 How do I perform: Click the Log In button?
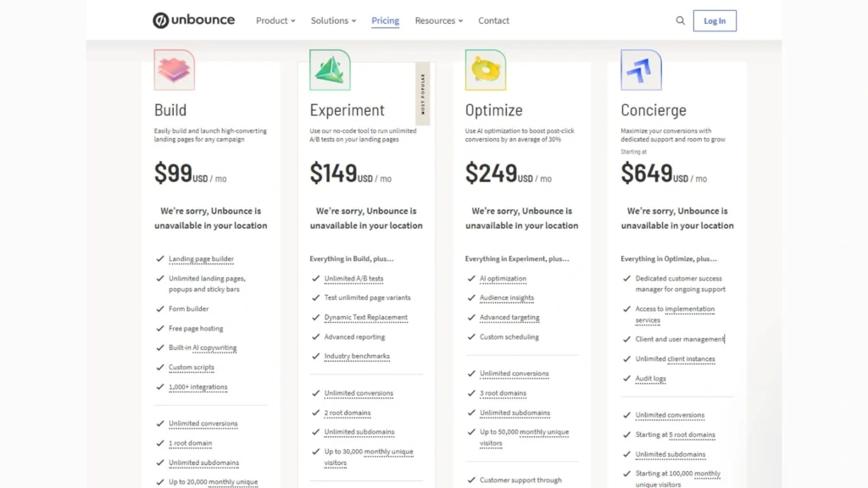pyautogui.click(x=715, y=20)
